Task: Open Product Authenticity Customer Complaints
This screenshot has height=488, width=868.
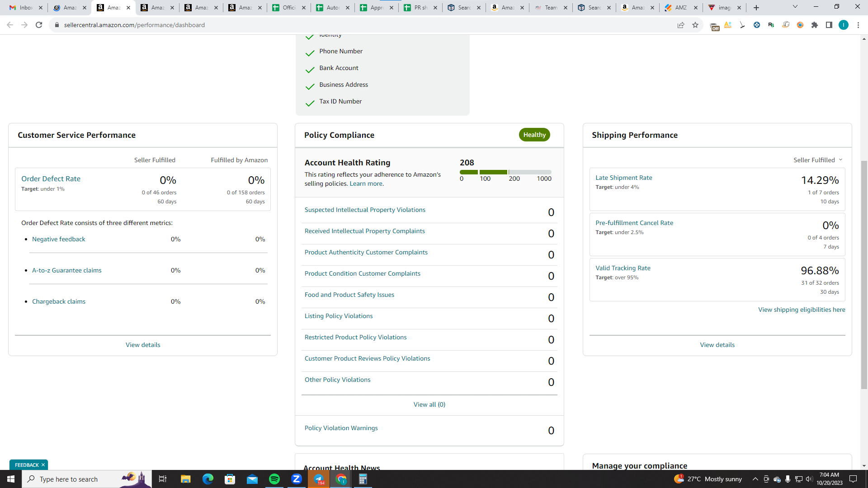Action: (366, 252)
